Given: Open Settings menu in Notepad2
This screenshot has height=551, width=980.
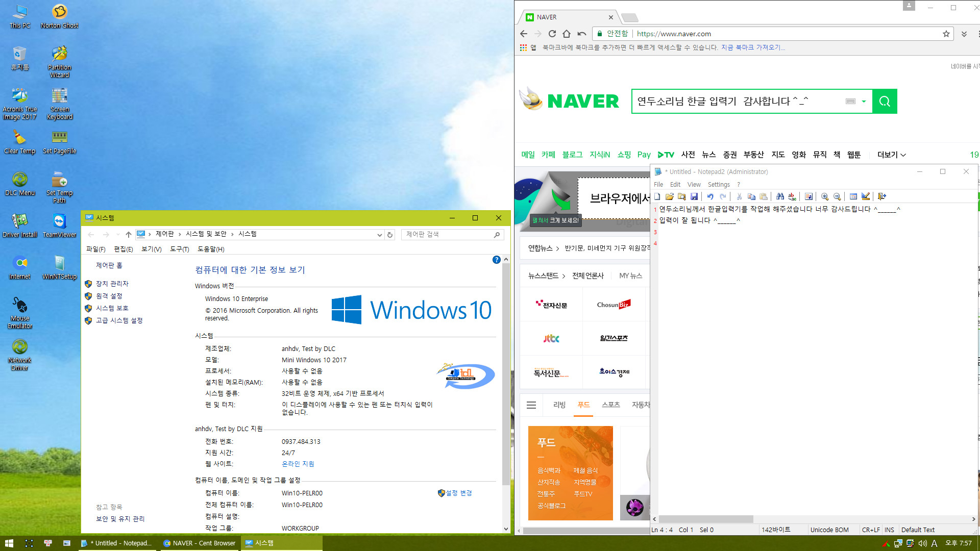Looking at the screenshot, I should pyautogui.click(x=719, y=185).
